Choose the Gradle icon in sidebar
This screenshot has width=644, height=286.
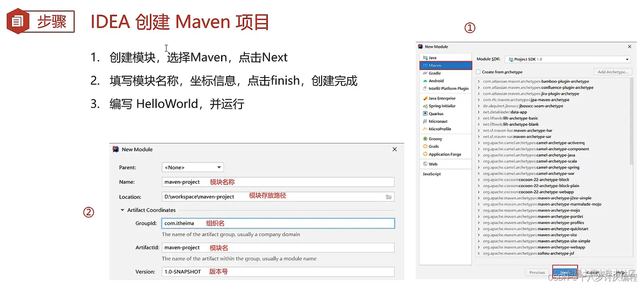tap(425, 73)
